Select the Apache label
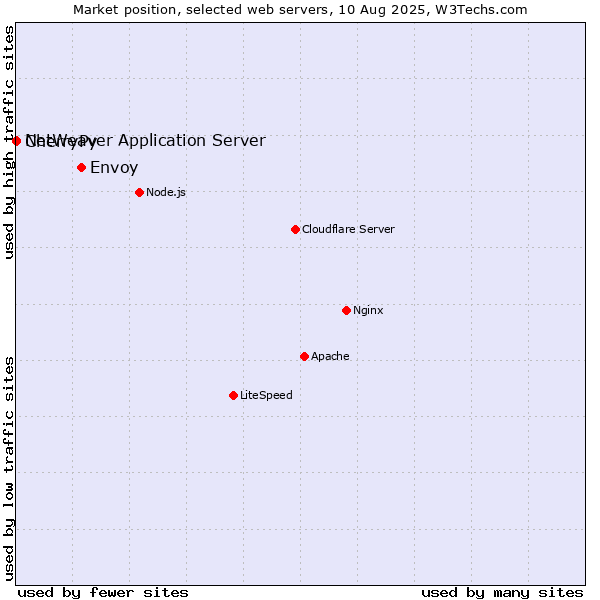The height and width of the screenshot is (600, 600). click(330, 356)
